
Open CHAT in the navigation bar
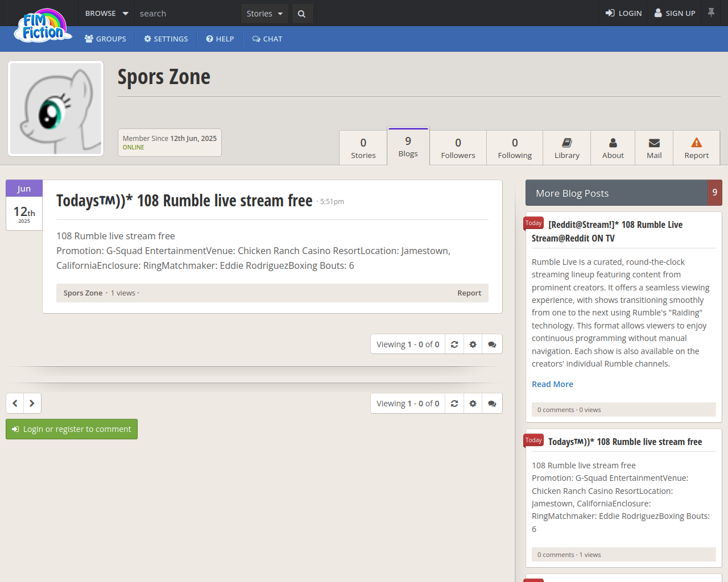tap(267, 39)
